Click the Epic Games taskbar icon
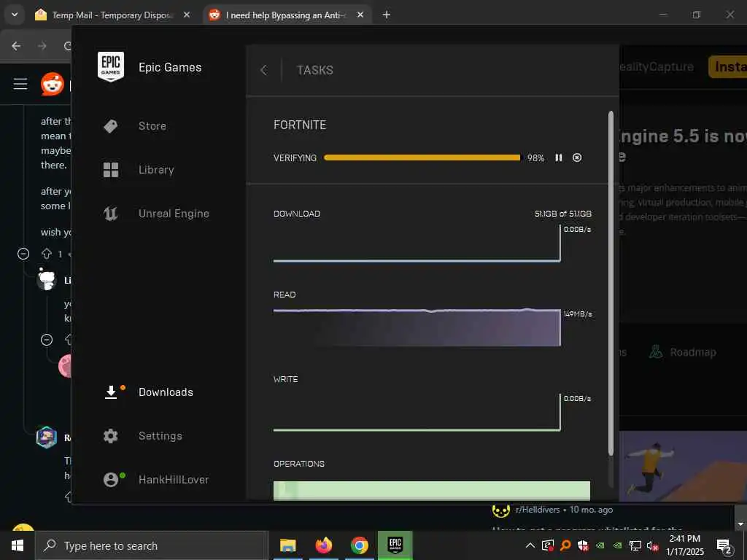Viewport: 747px width, 560px height. pyautogui.click(x=395, y=545)
